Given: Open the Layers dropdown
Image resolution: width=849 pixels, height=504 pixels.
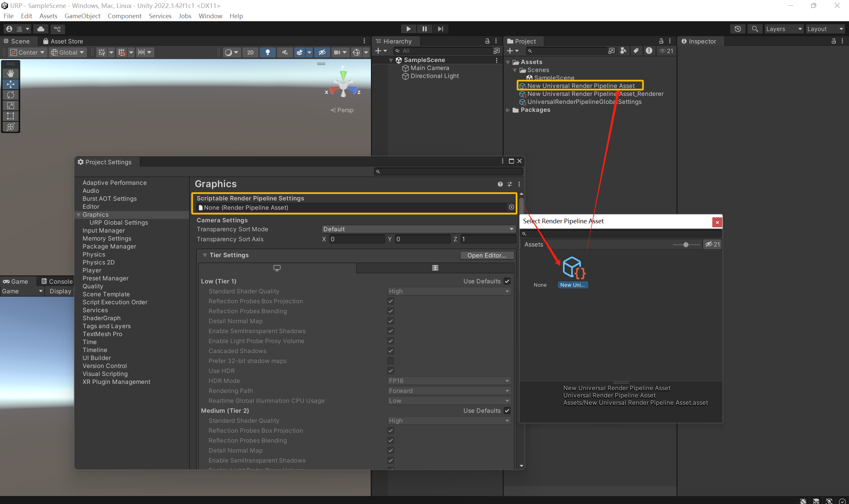Looking at the screenshot, I should pyautogui.click(x=783, y=29).
